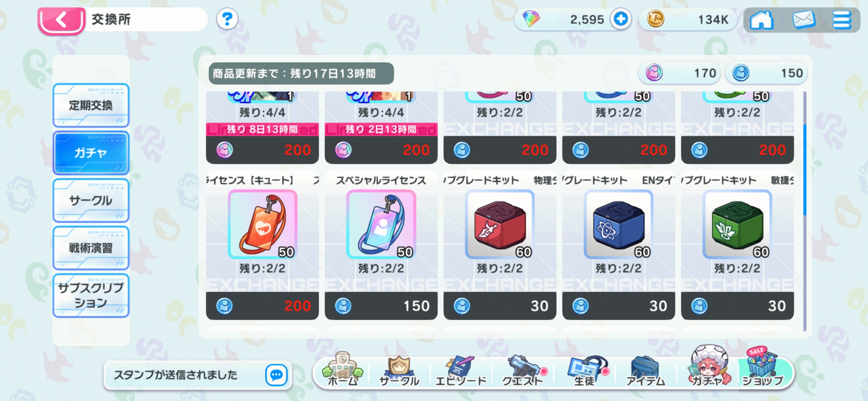Select the 戦術演習 tab

(x=91, y=248)
